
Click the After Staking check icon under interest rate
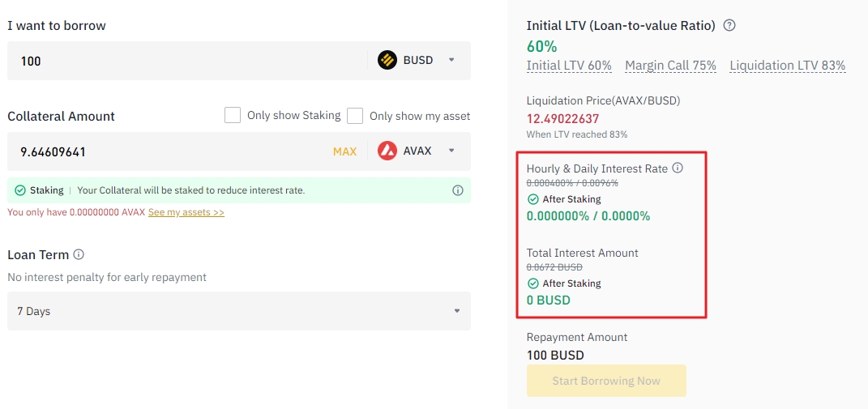click(532, 199)
